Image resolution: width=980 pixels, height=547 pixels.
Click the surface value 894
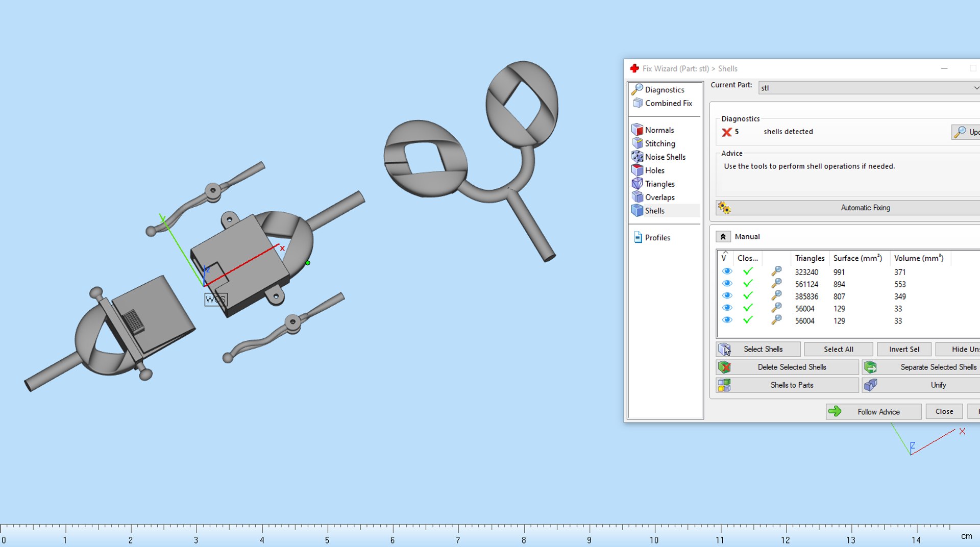(839, 284)
